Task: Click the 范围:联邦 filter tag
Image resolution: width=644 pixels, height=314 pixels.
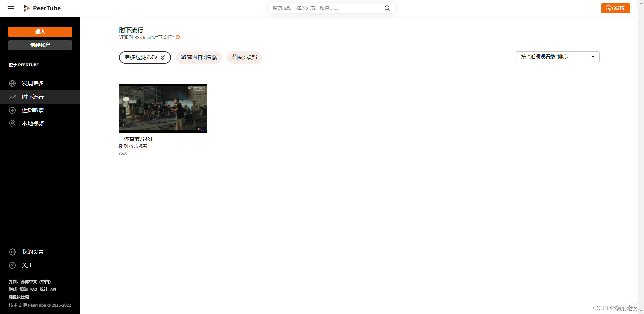Action: (x=244, y=57)
